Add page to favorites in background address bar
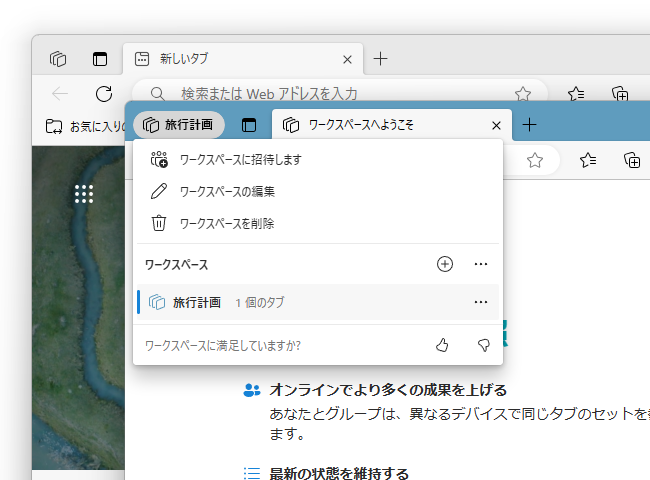This screenshot has height=480, width=650. (x=523, y=94)
